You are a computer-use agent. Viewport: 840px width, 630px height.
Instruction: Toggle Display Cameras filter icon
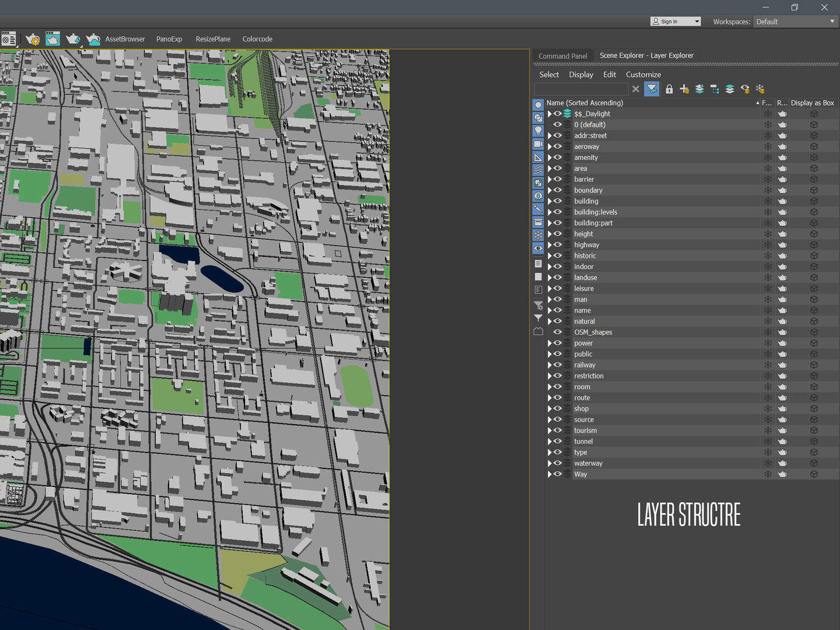538,144
